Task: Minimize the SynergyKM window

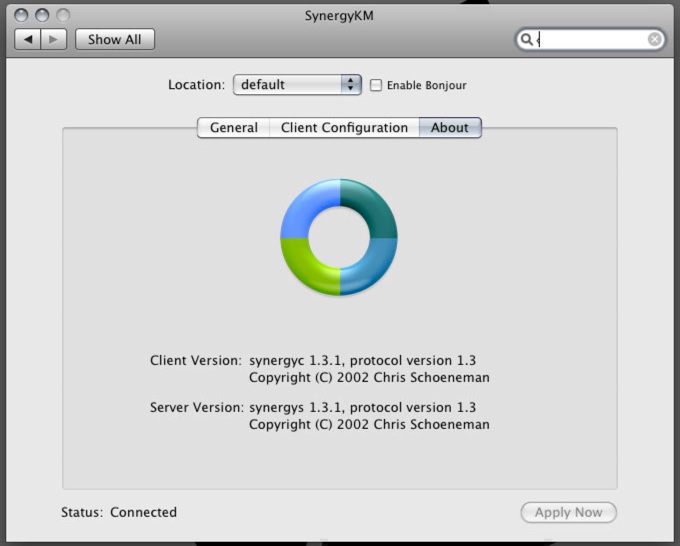Action: (42, 15)
